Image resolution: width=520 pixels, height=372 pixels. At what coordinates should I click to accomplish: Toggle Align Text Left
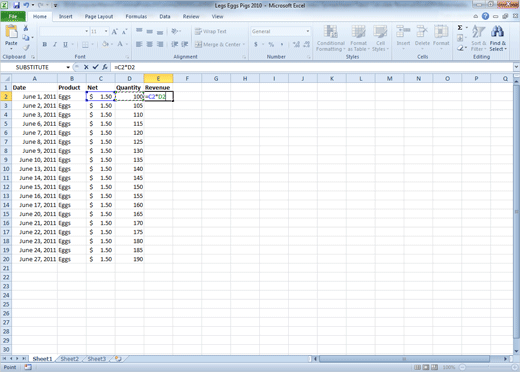click(139, 44)
